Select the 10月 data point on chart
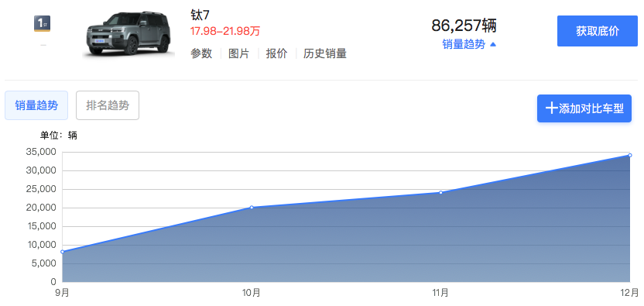Viewport: 644px width, 306px height. tap(252, 208)
